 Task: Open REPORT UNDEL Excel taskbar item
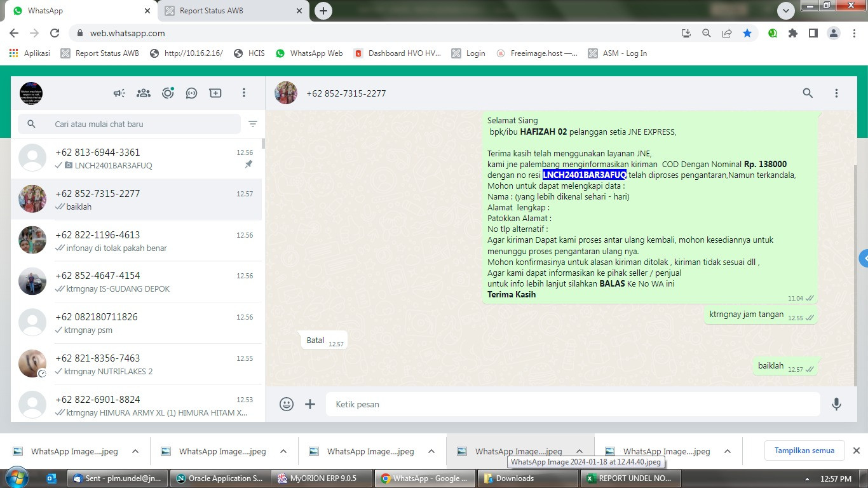[630, 478]
